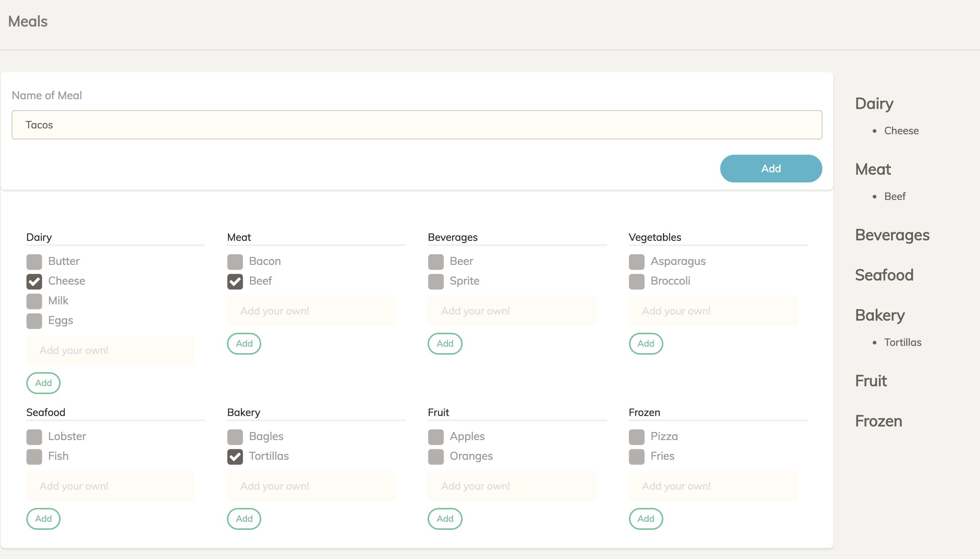The height and width of the screenshot is (559, 980).
Task: Focus Bakery 'Add your own!' input
Action: coord(311,486)
